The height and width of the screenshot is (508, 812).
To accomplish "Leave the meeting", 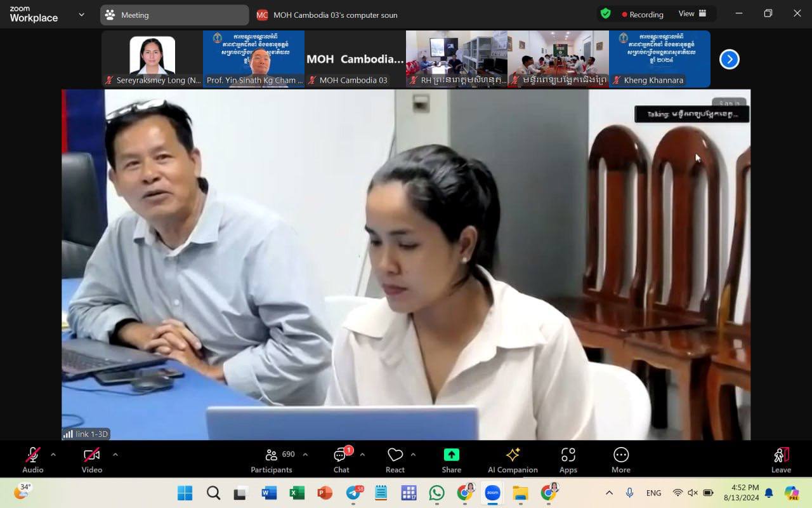I will point(781,460).
